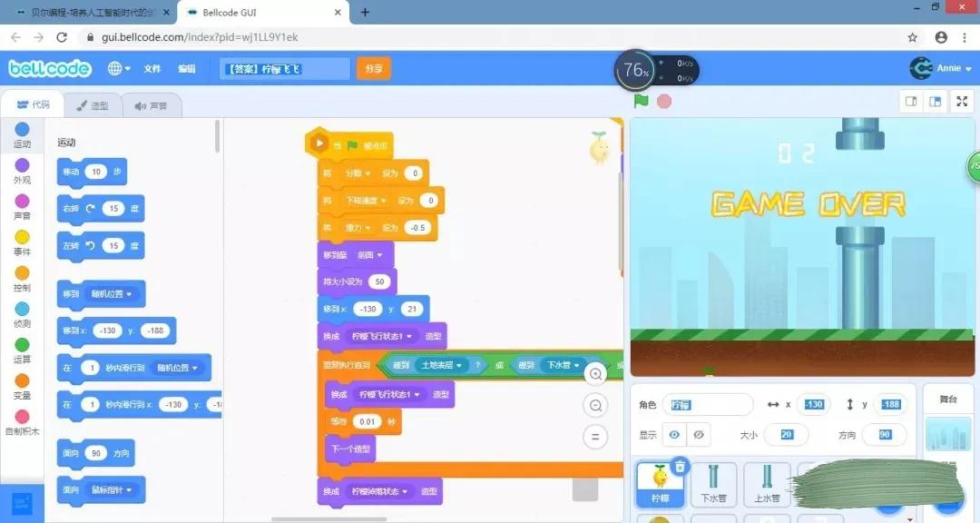980x523 pixels.
Task: Bookmark this page with the star icon
Action: [913, 37]
